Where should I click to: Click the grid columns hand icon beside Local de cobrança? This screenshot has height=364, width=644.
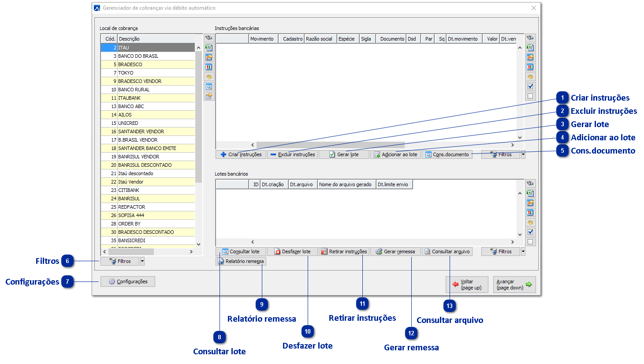pyautogui.click(x=209, y=57)
